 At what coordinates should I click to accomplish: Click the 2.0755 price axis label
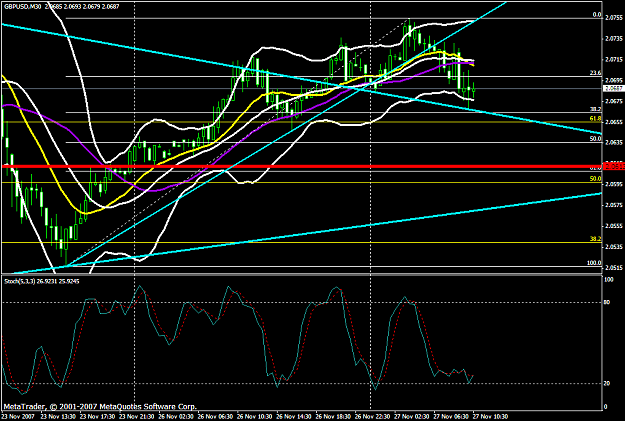(614, 18)
